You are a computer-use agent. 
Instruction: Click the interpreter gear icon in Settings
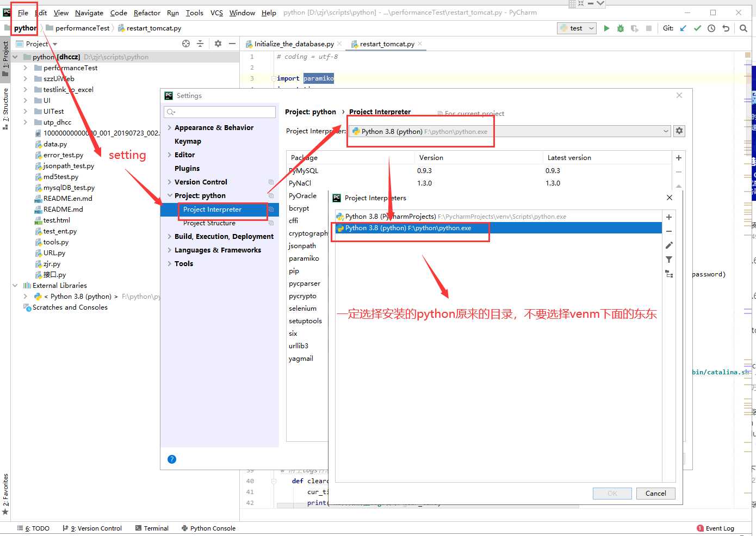pos(679,131)
